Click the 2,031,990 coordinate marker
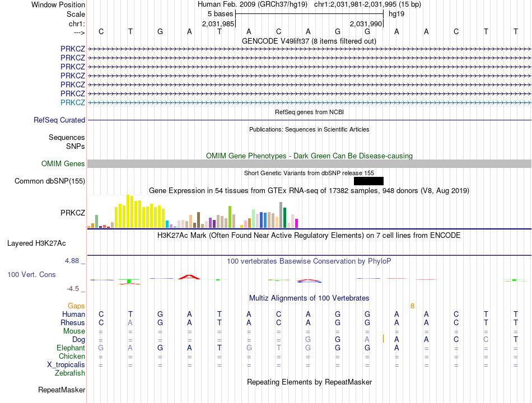Screen dimensions: 532x403 point(366,24)
